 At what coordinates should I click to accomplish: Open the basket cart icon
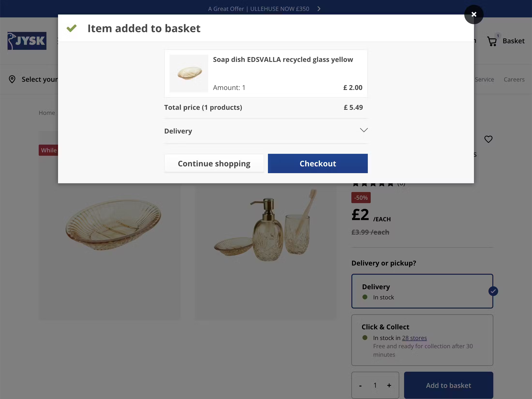pyautogui.click(x=492, y=41)
